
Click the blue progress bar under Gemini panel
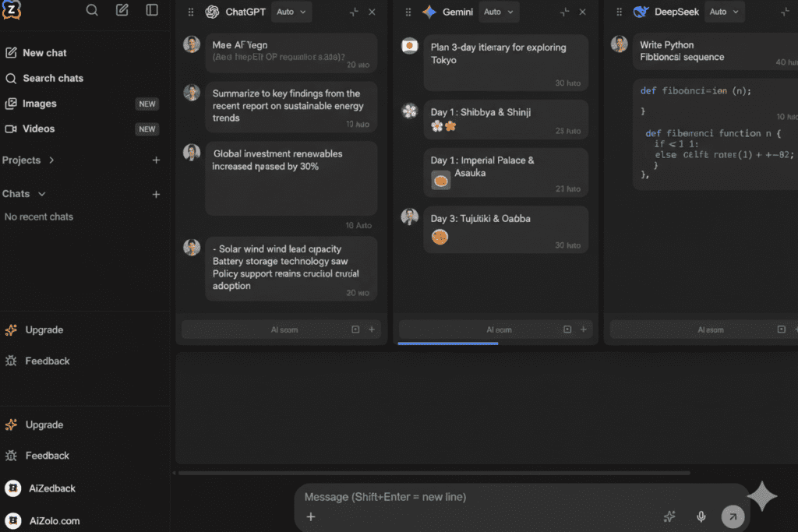tap(448, 343)
